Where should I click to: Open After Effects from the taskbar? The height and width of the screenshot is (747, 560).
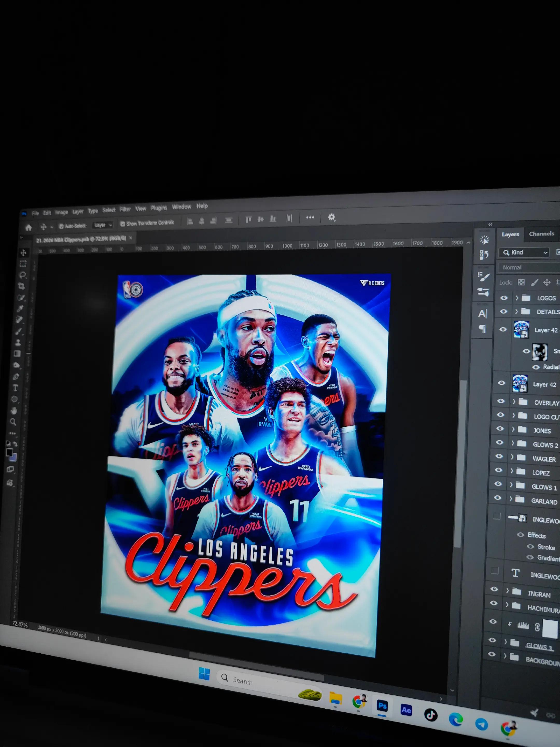click(406, 710)
